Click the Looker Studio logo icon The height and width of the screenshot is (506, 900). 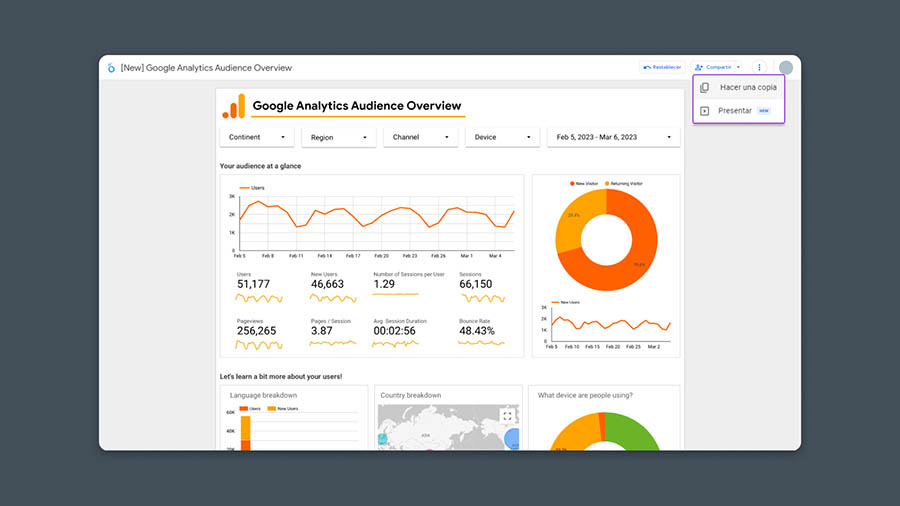point(112,68)
